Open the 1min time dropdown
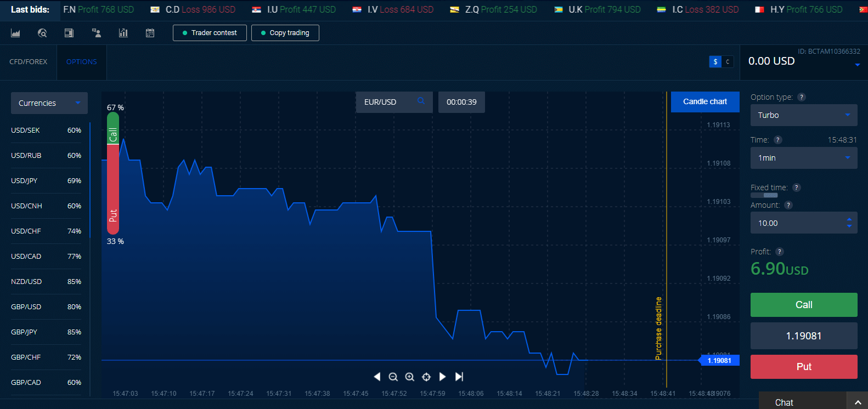Viewport: 868px width, 409px height. pyautogui.click(x=804, y=158)
